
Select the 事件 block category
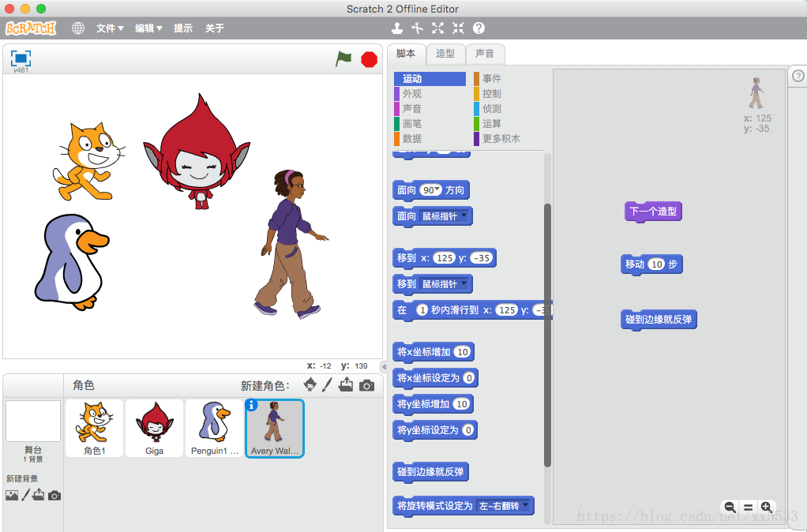509,79
